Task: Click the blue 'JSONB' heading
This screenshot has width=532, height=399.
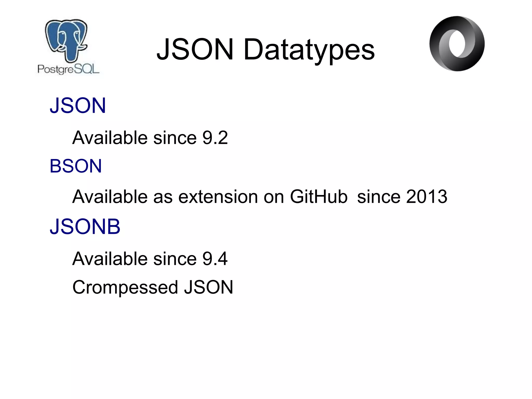Action: (x=85, y=227)
